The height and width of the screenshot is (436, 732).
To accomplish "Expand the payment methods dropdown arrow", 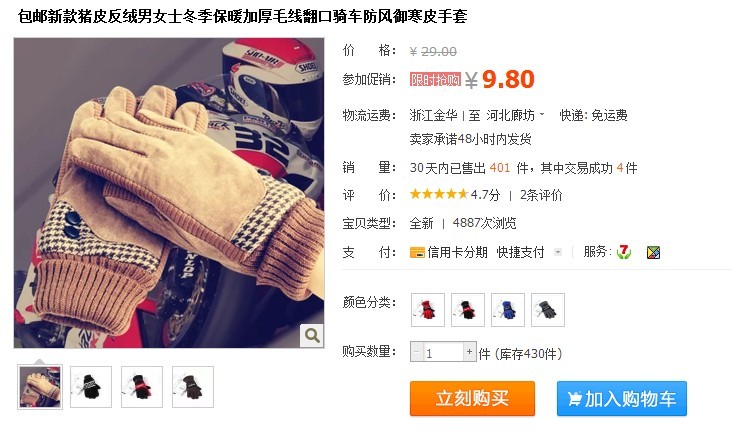I will [557, 253].
